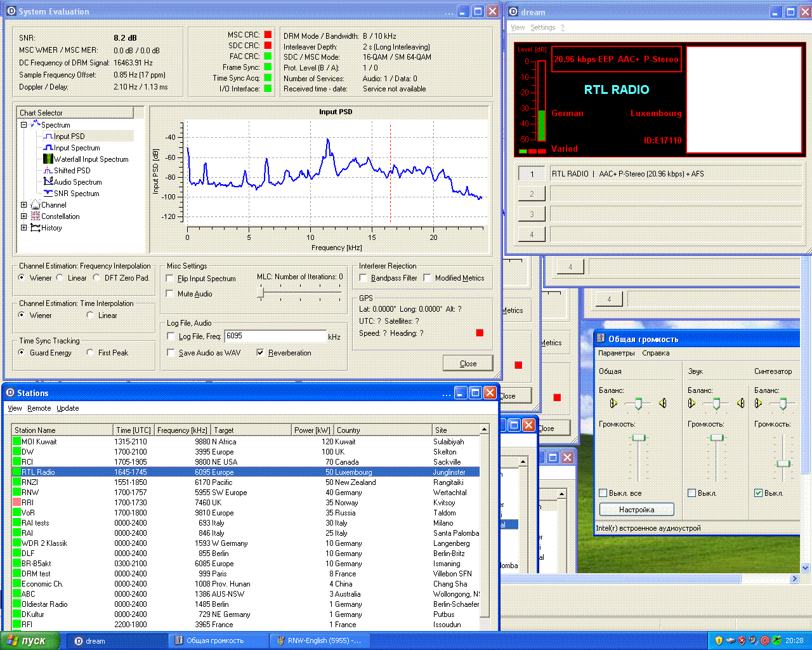Close the System Evaluation dialog via Close

coord(468,363)
